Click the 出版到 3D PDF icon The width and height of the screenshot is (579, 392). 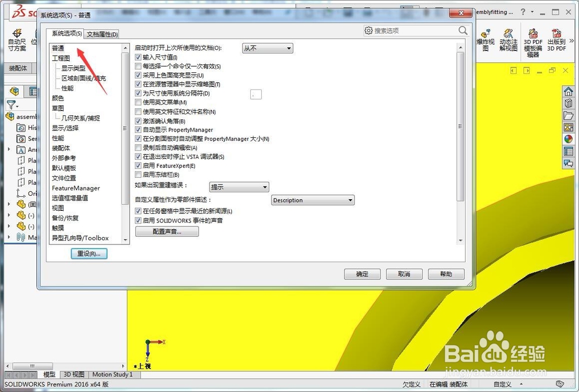tap(556, 40)
